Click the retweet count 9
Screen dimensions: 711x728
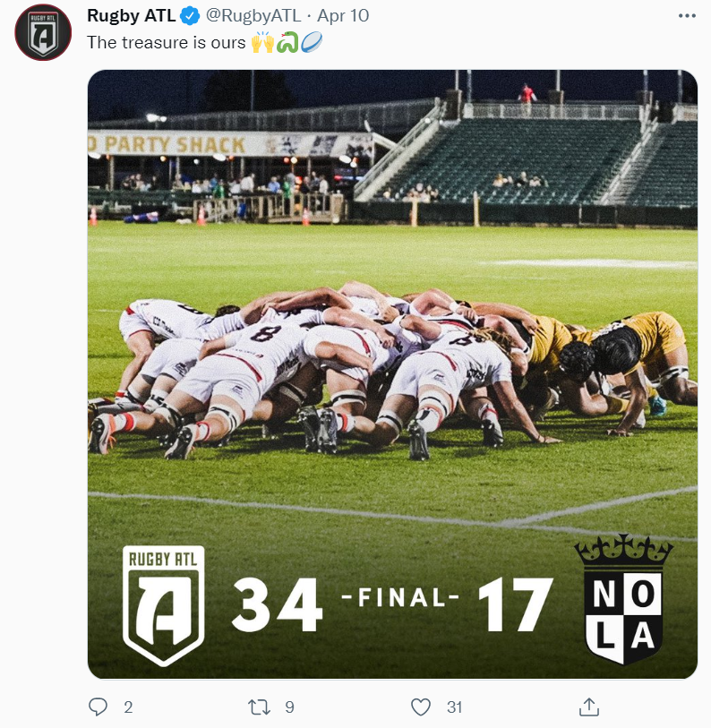click(x=289, y=707)
